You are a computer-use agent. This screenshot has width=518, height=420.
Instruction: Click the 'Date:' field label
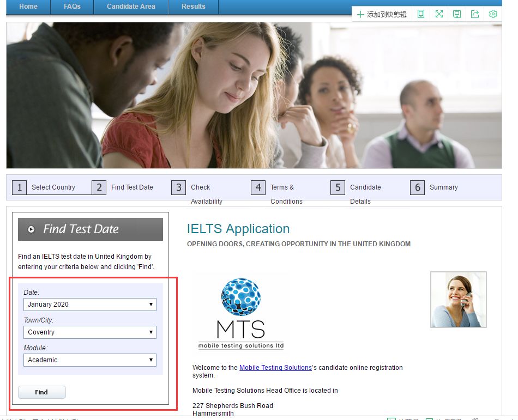(32, 293)
